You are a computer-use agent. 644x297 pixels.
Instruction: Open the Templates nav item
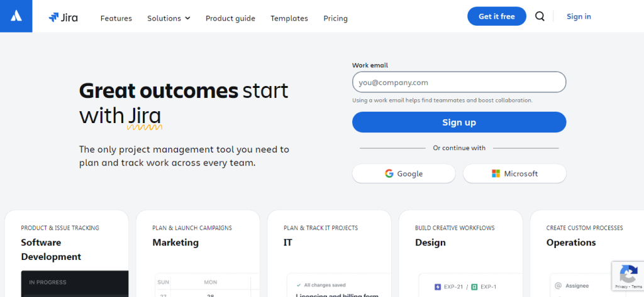coord(289,18)
